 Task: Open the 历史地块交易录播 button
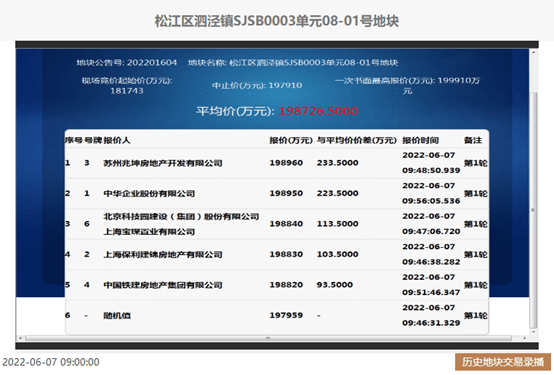click(502, 362)
